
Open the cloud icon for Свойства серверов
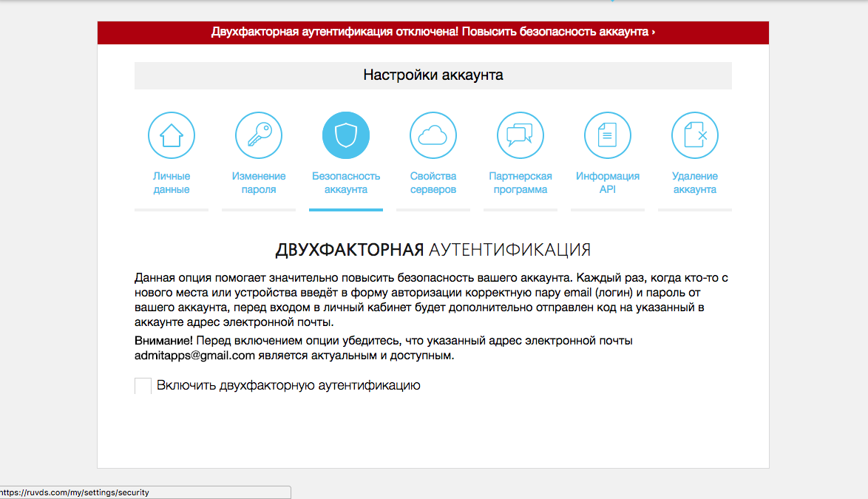click(x=433, y=135)
